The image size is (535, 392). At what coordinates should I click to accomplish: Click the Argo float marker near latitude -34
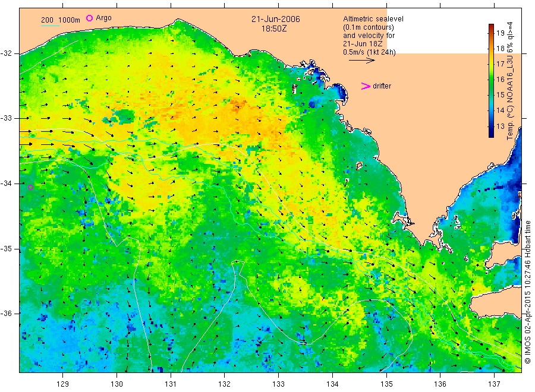30,187
